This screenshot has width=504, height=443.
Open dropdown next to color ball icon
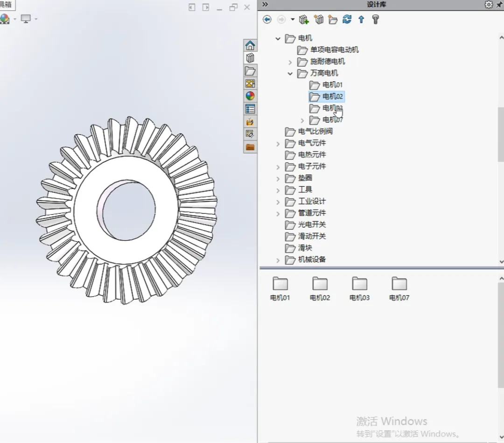15,19
